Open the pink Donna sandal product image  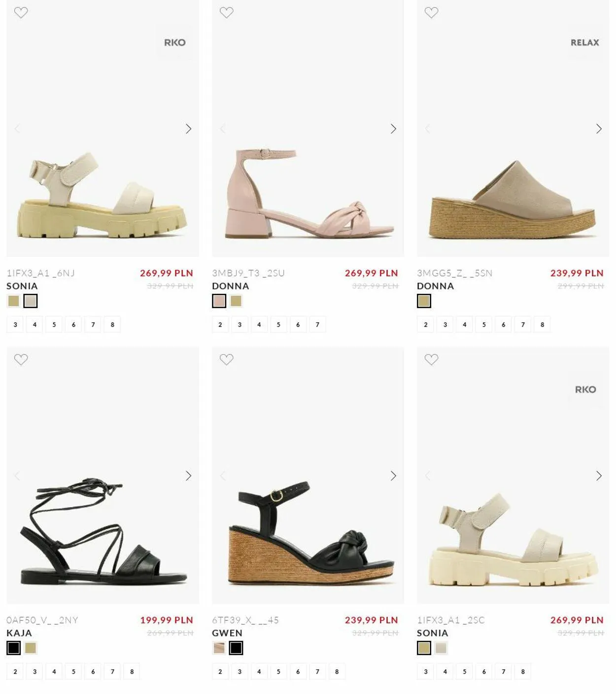(308, 129)
